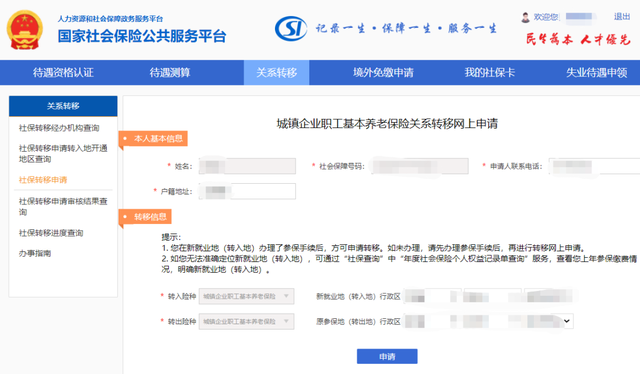Open the 转出险种 dropdown
This screenshot has height=374, width=640.
click(x=246, y=322)
